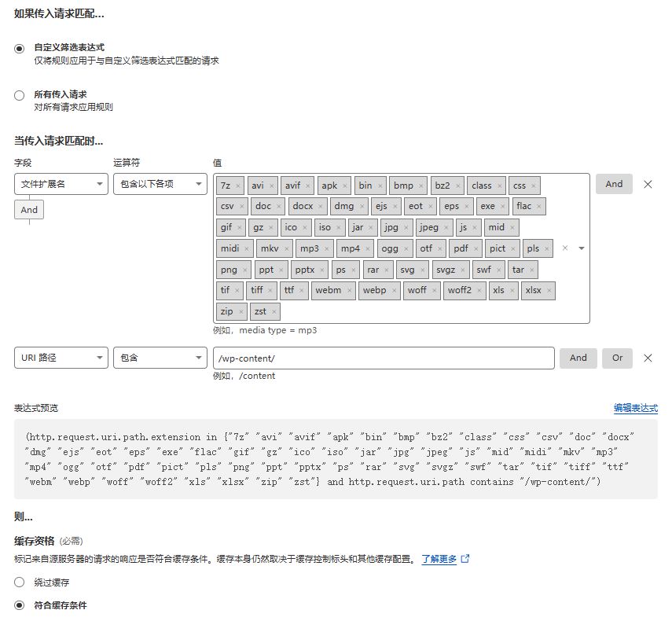
Task: Remove the flac tag
Action: (539, 207)
